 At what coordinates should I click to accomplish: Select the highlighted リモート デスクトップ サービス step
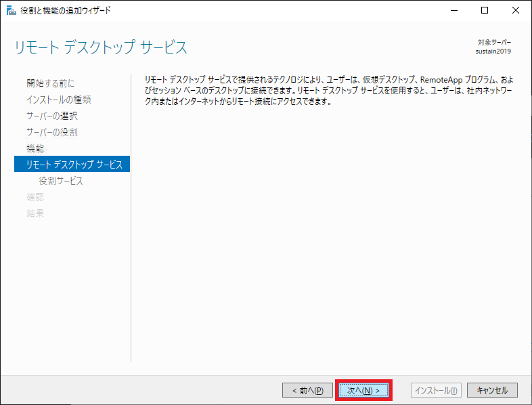[72, 165]
